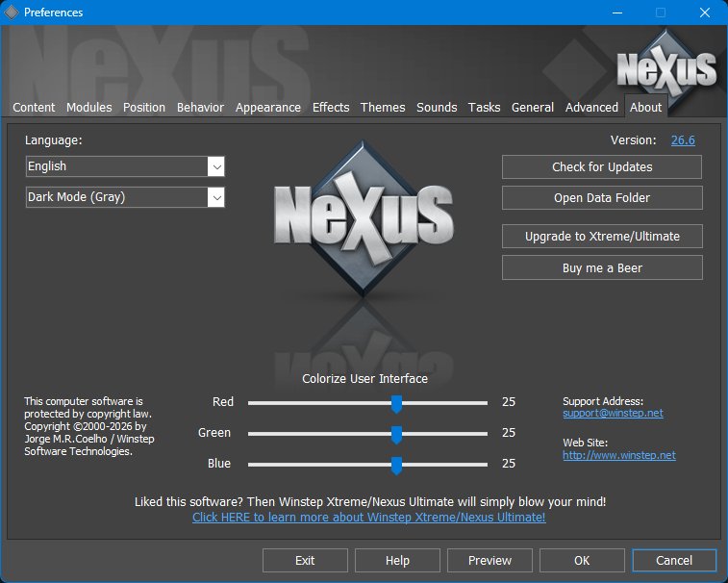The width and height of the screenshot is (728, 583).
Task: Click the Exit button
Action: click(305, 560)
